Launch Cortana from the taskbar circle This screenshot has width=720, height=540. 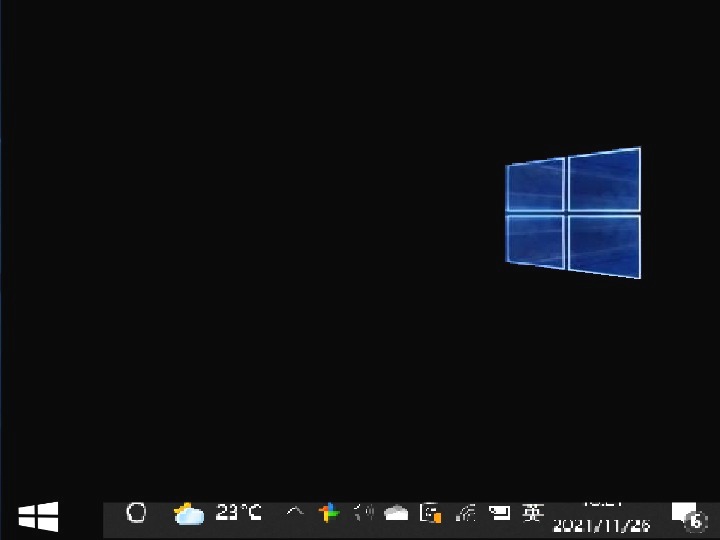click(x=136, y=513)
